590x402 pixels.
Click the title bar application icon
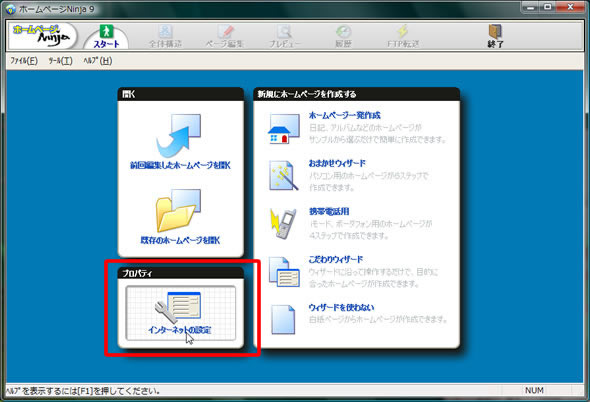pos(11,9)
